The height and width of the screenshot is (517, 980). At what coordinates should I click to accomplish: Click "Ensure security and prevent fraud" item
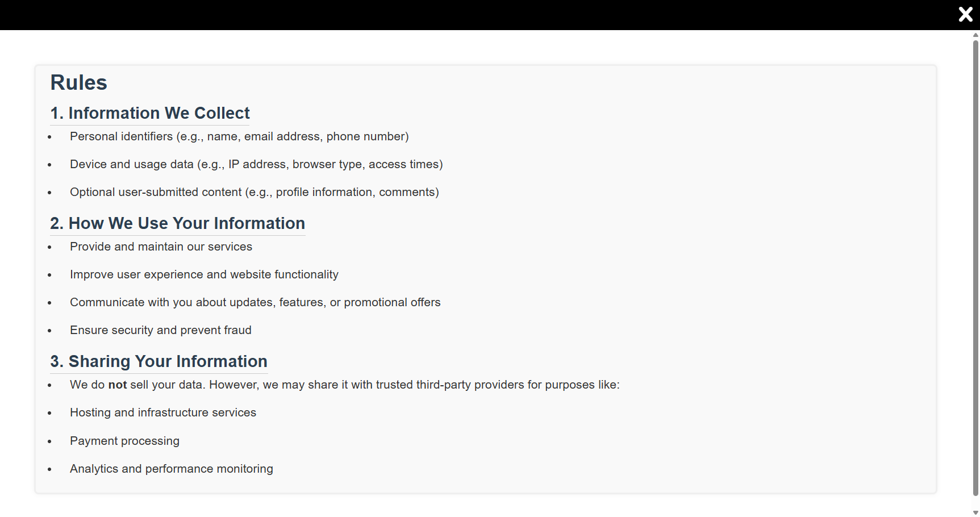point(160,330)
